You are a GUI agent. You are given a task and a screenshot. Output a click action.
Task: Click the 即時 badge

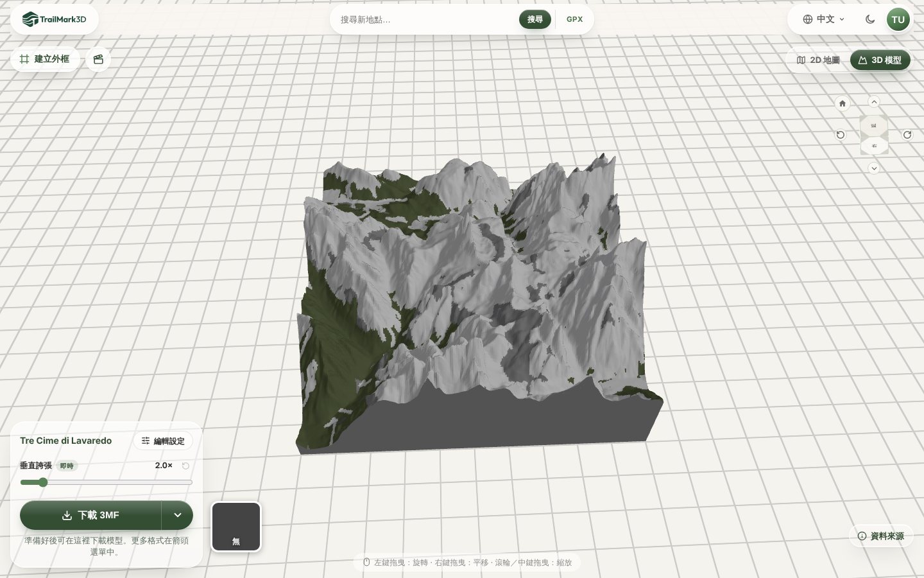click(x=67, y=466)
